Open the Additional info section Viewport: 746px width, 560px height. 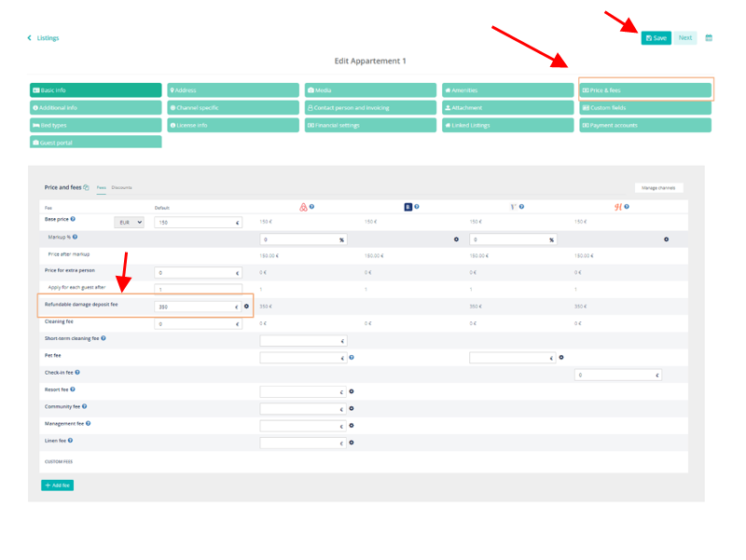pos(96,108)
